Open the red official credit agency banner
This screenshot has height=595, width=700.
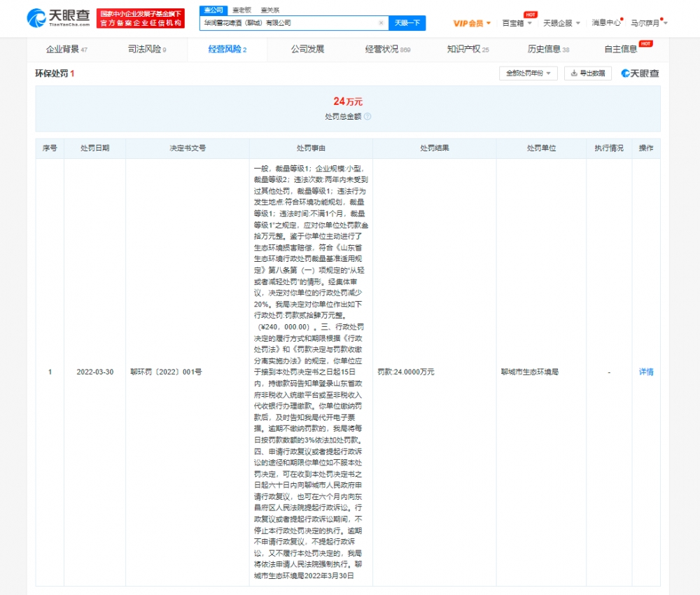141,18
